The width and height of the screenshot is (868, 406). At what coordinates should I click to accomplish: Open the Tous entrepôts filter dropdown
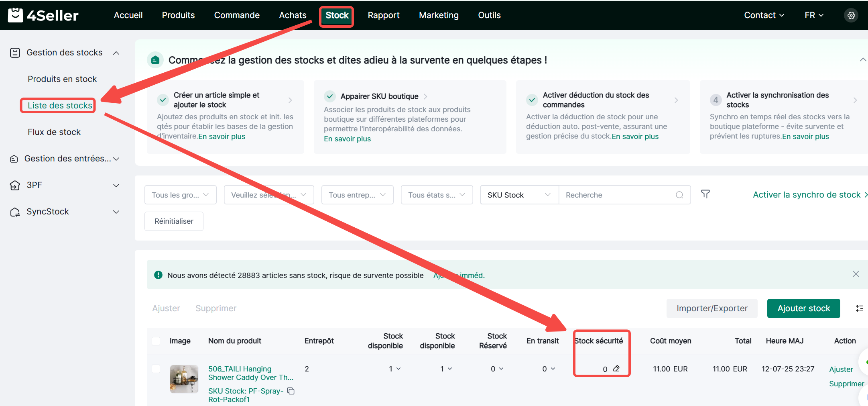[x=357, y=195]
